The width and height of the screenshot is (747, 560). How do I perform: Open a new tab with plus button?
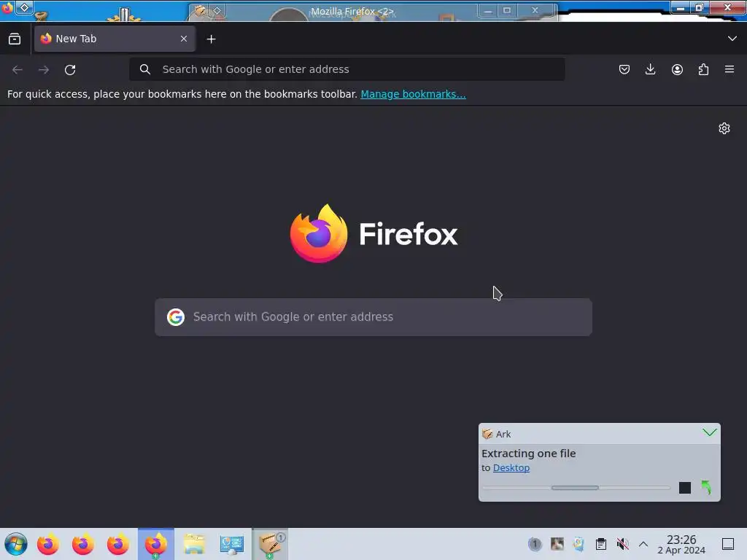point(211,39)
